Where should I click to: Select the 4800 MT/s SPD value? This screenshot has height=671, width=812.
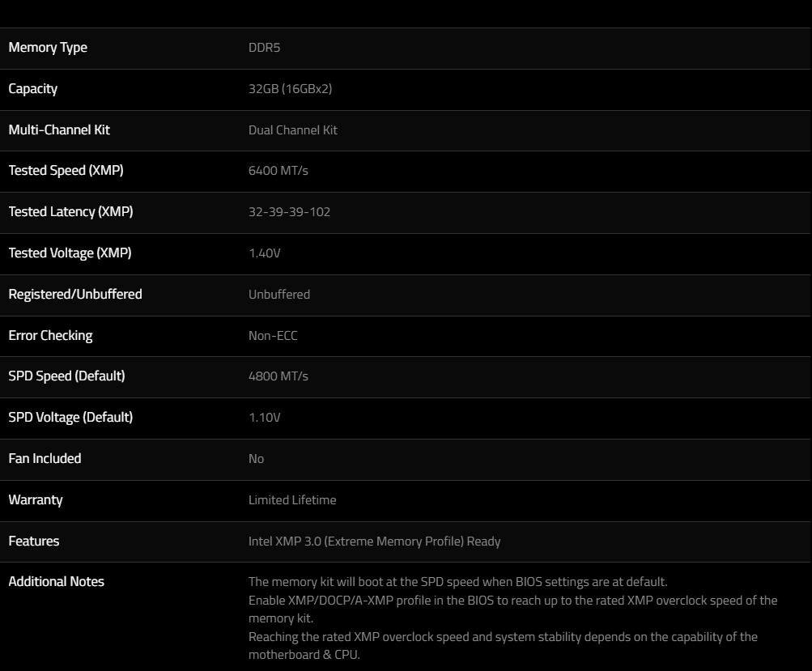278,376
